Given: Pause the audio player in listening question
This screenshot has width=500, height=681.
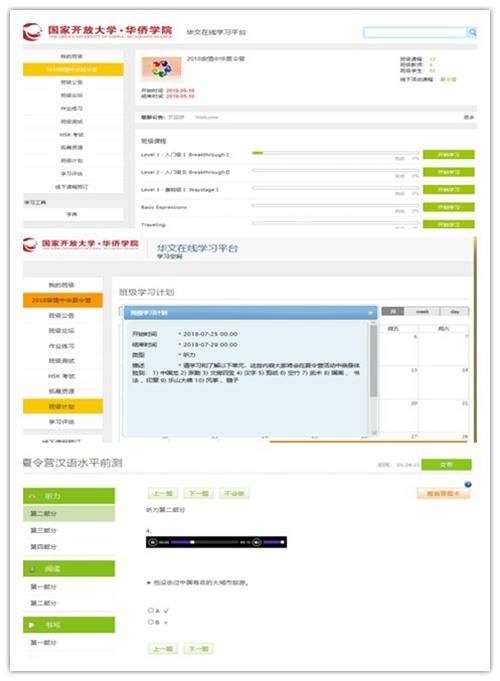Looking at the screenshot, I should (153, 542).
